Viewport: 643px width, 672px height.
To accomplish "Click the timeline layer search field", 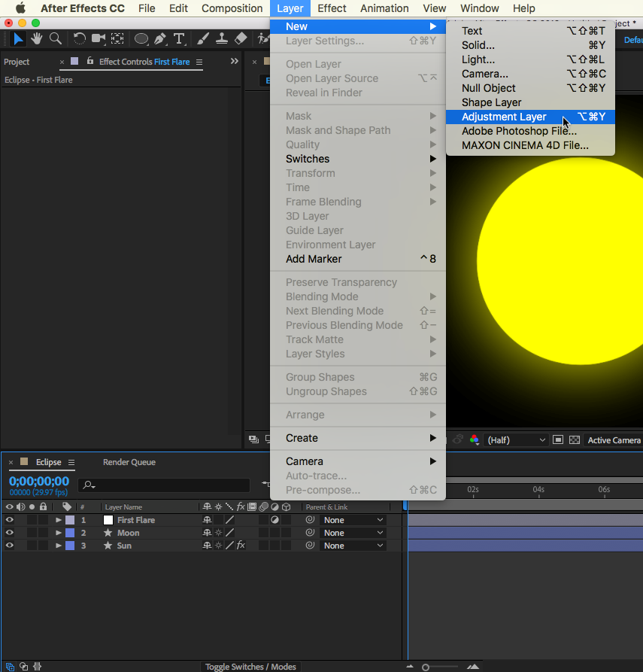I will pos(165,485).
